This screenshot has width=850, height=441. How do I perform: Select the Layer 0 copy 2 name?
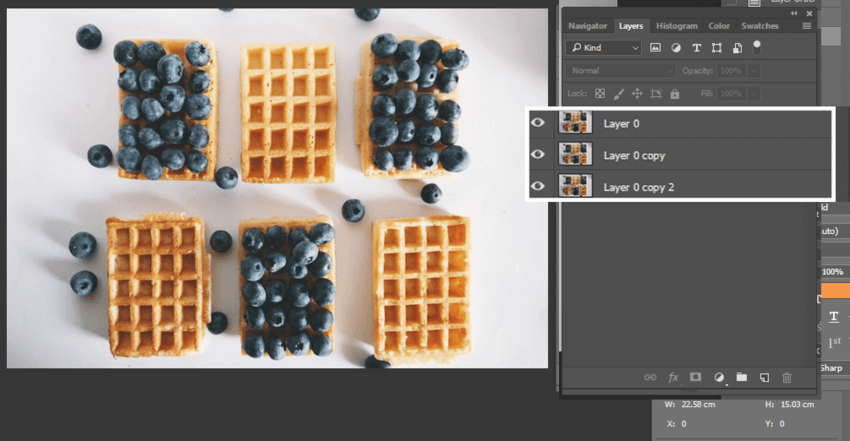(x=639, y=187)
